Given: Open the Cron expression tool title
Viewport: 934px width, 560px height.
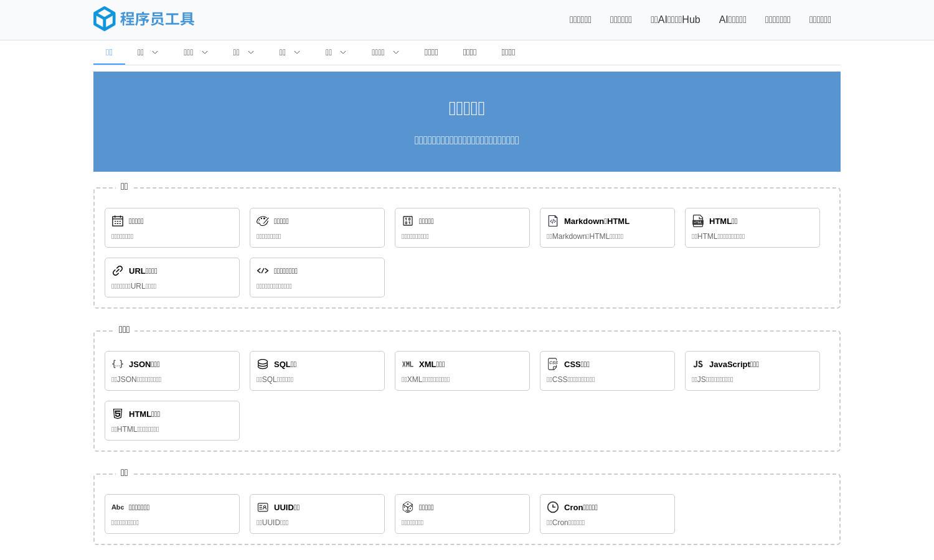Looking at the screenshot, I should click(x=581, y=507).
